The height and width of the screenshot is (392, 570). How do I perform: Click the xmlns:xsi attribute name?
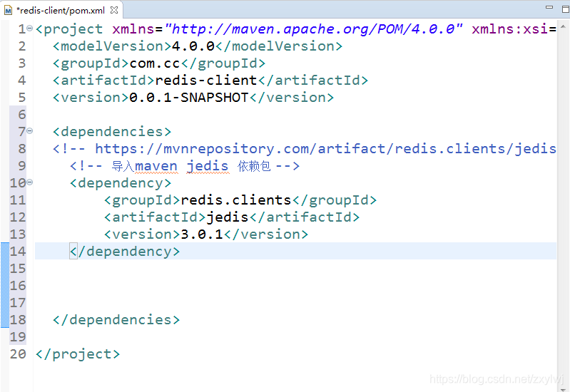(510, 29)
